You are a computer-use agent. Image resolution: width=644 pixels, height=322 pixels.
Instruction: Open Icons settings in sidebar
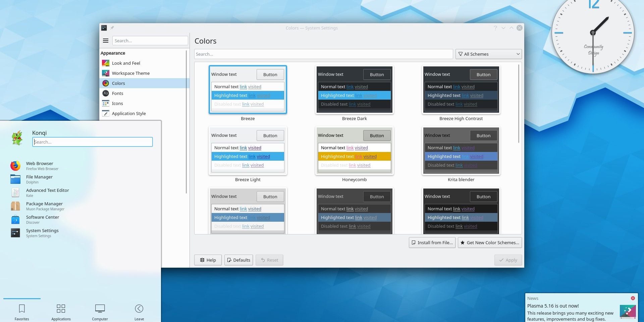coord(106,103)
